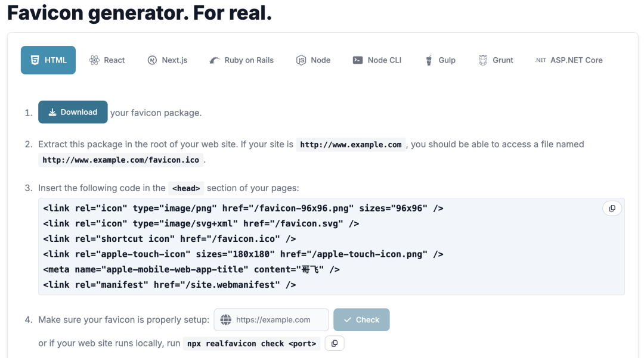Click the Ruby on Rails icon

pyautogui.click(x=215, y=60)
